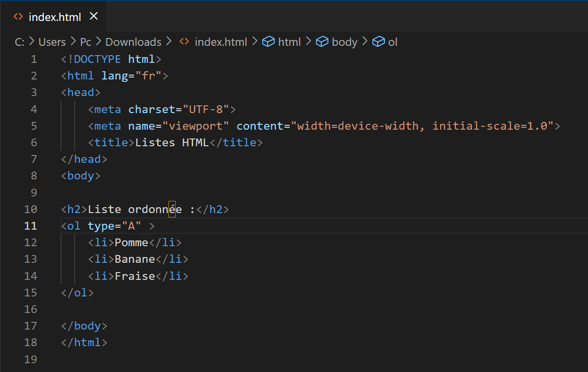Image resolution: width=588 pixels, height=372 pixels.
Task: Click the closing ol tag on line 15
Action: pyautogui.click(x=78, y=293)
